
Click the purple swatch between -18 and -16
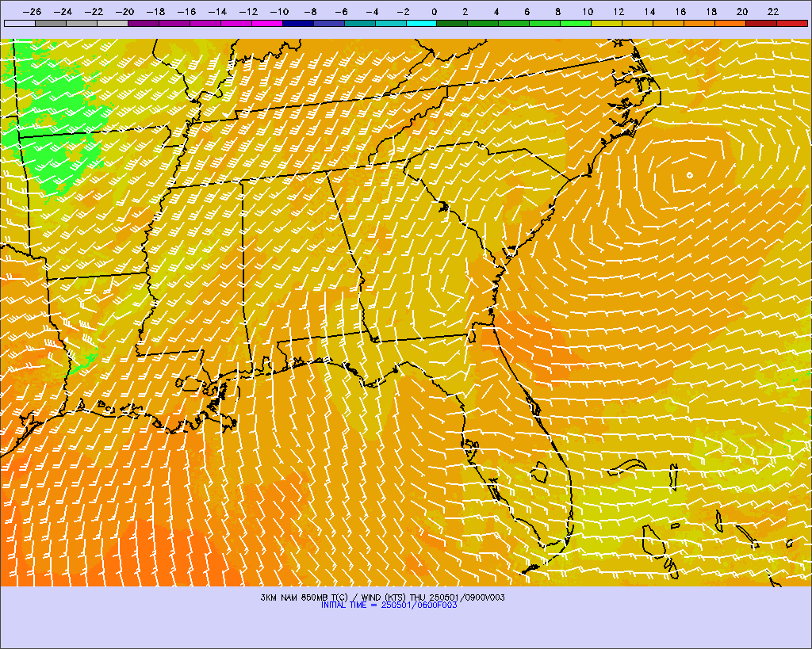click(174, 23)
